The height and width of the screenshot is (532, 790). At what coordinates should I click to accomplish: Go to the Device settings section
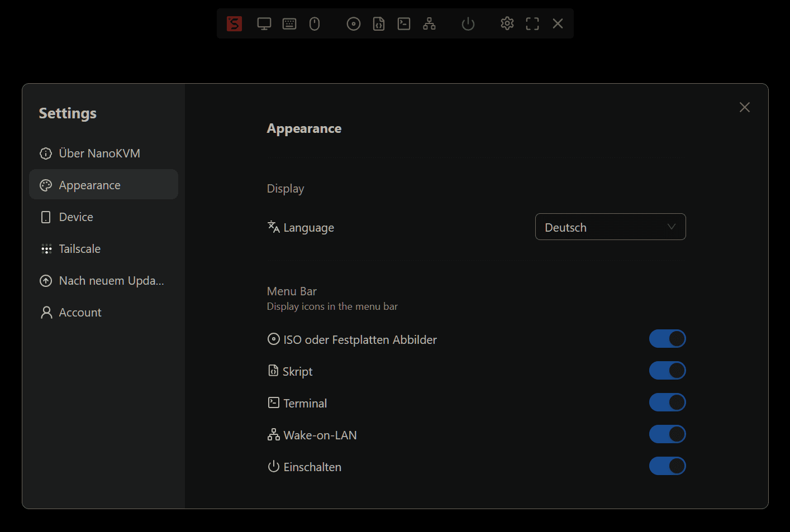click(x=76, y=217)
